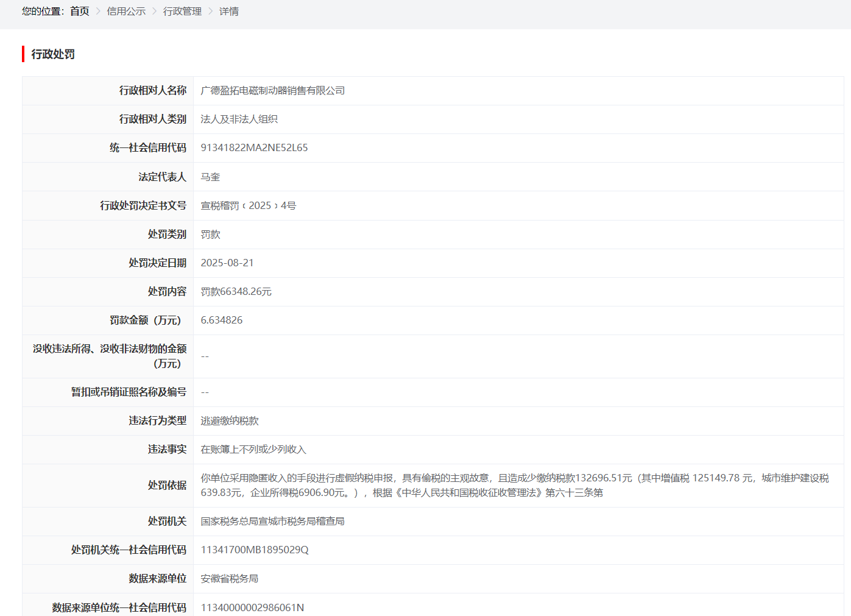The width and height of the screenshot is (851, 616).
Task: Open 信用公示 breadcrumb link
Action: coord(126,12)
